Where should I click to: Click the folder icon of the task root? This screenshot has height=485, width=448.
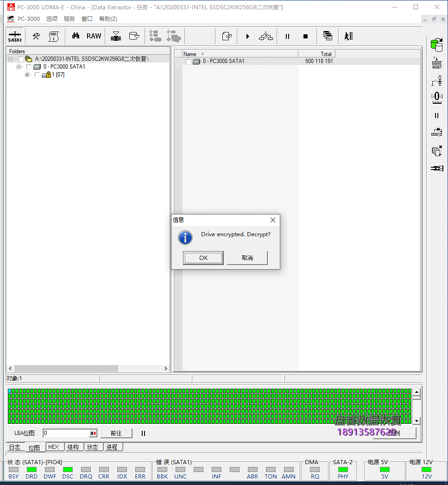(x=28, y=59)
